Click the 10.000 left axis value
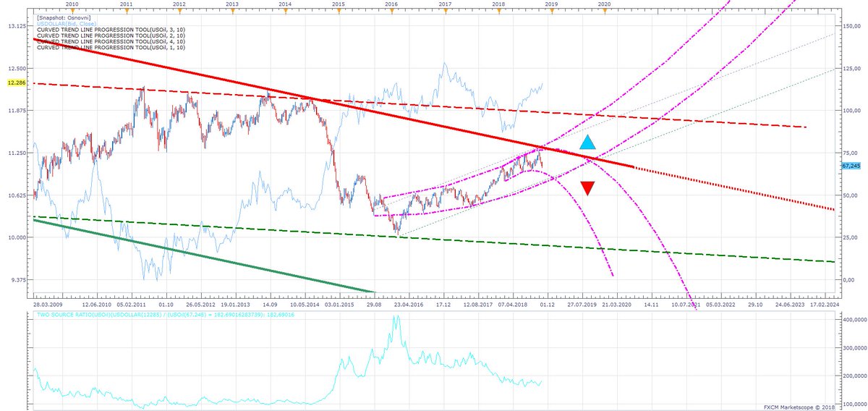 pyautogui.click(x=16, y=238)
